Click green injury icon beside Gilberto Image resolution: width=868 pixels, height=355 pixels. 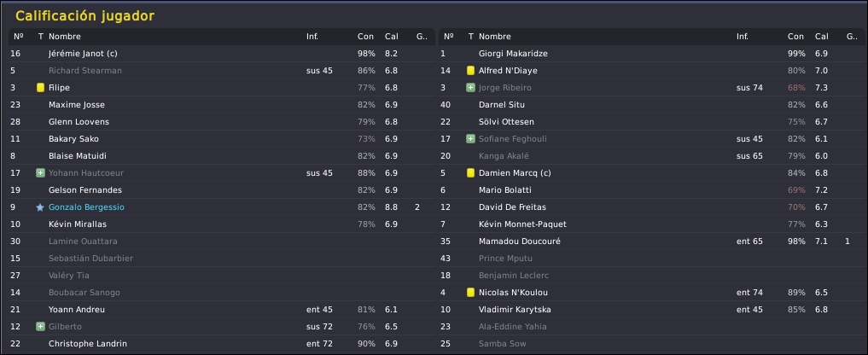[x=40, y=326]
